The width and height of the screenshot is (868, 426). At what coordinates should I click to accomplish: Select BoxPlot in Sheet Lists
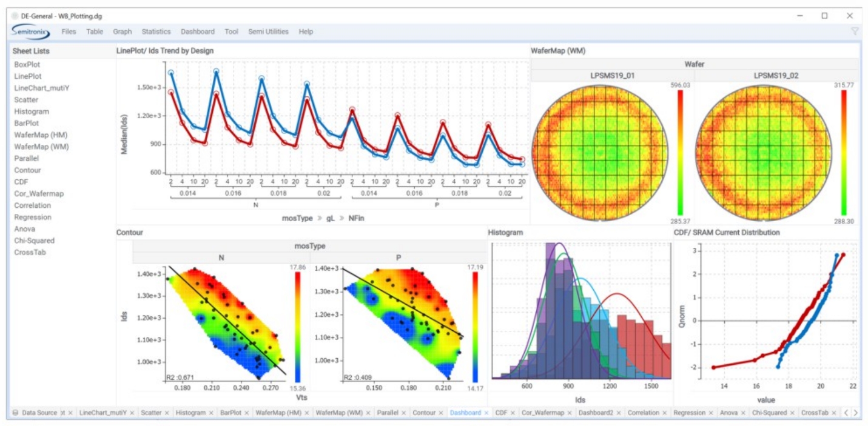tap(27, 64)
